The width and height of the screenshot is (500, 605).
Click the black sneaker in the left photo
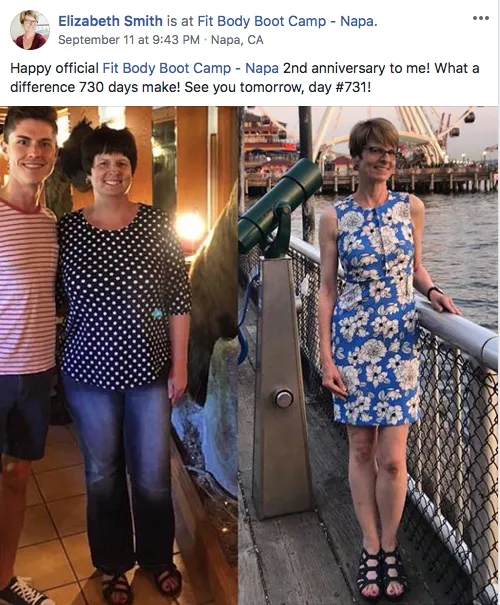23,591
